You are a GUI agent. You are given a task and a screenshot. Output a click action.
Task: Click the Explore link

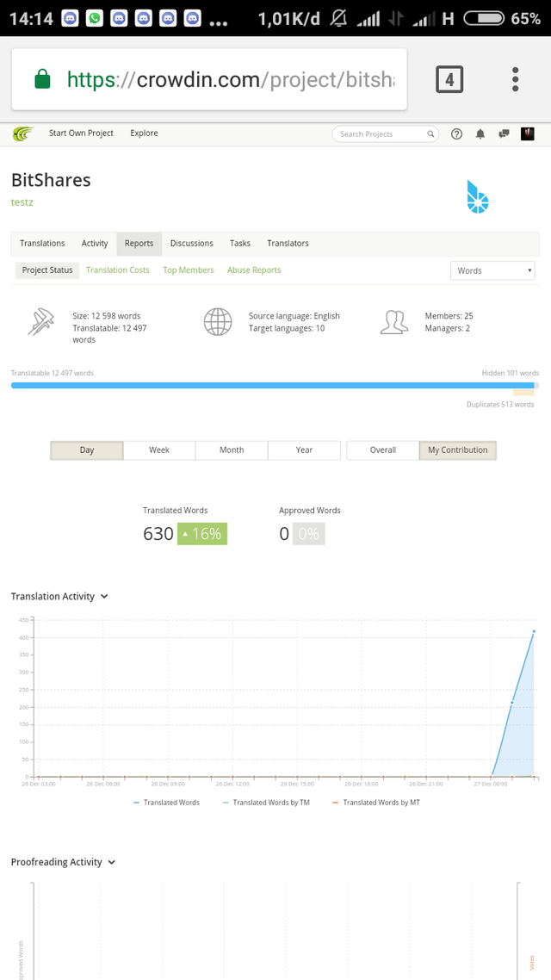tap(145, 133)
